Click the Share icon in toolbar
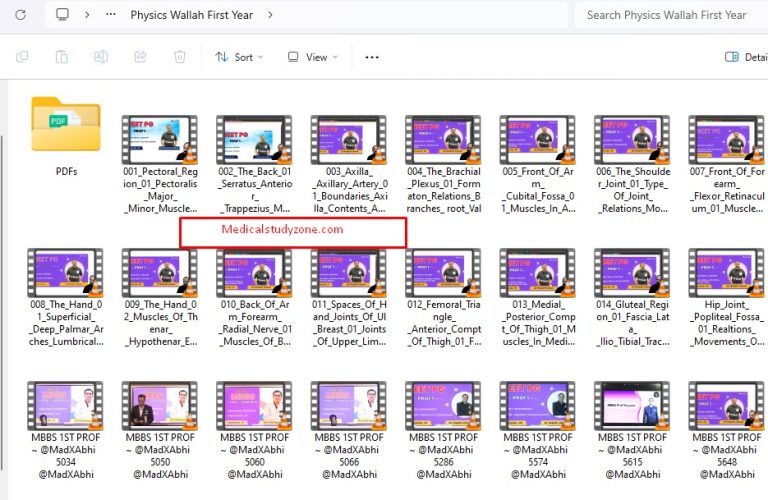Screen dimensions: 768x500 click(x=140, y=57)
